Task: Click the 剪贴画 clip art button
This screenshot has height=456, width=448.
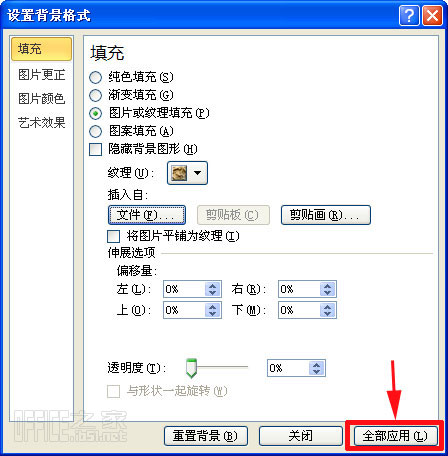Action: coord(326,215)
